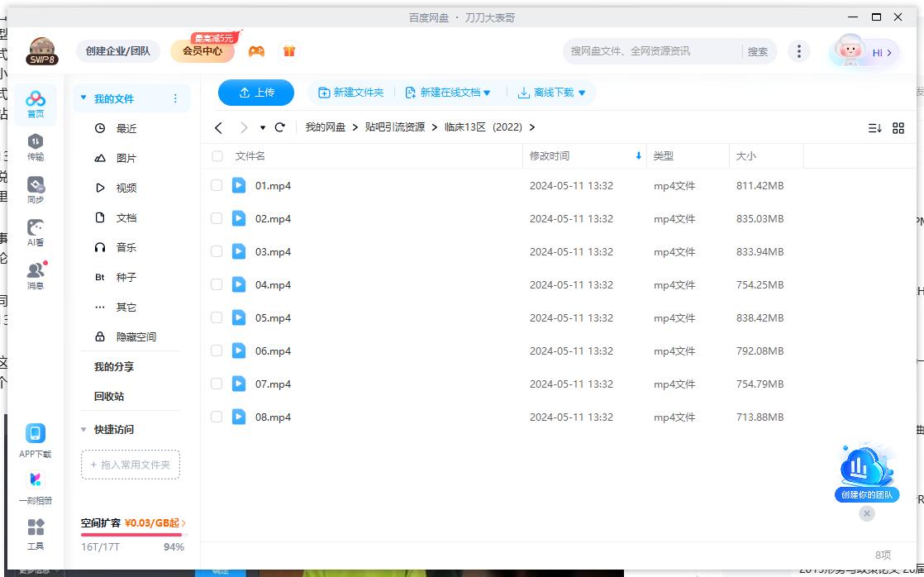Open 工具 (Tools) at the bottom sidebar
The height and width of the screenshot is (577, 924).
pyautogui.click(x=35, y=532)
